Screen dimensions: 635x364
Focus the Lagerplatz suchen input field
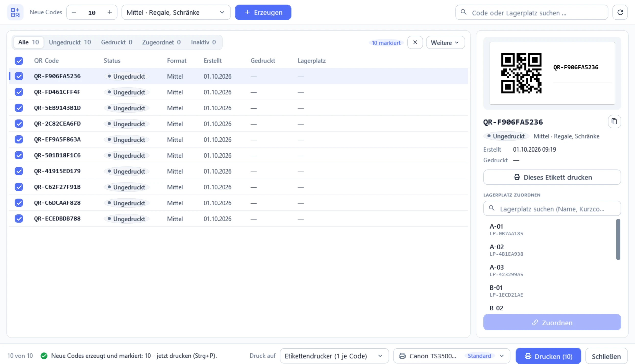[552, 209]
